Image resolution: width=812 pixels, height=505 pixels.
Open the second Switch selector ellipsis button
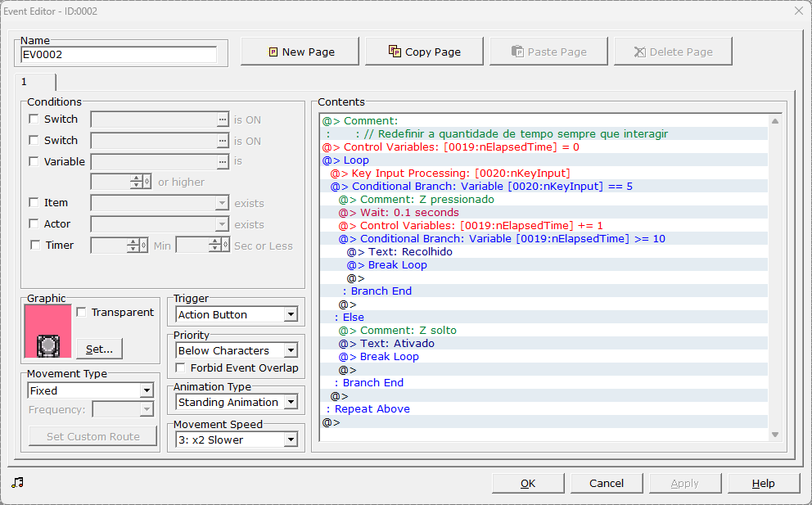tap(222, 141)
